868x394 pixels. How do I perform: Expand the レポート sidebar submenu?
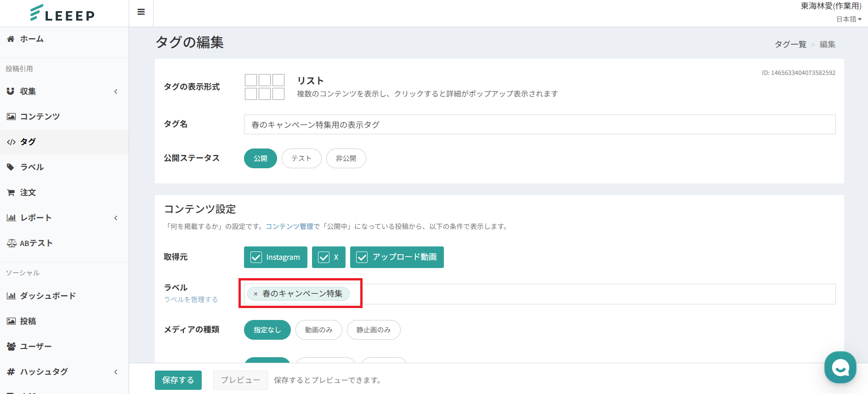pyautogui.click(x=116, y=218)
